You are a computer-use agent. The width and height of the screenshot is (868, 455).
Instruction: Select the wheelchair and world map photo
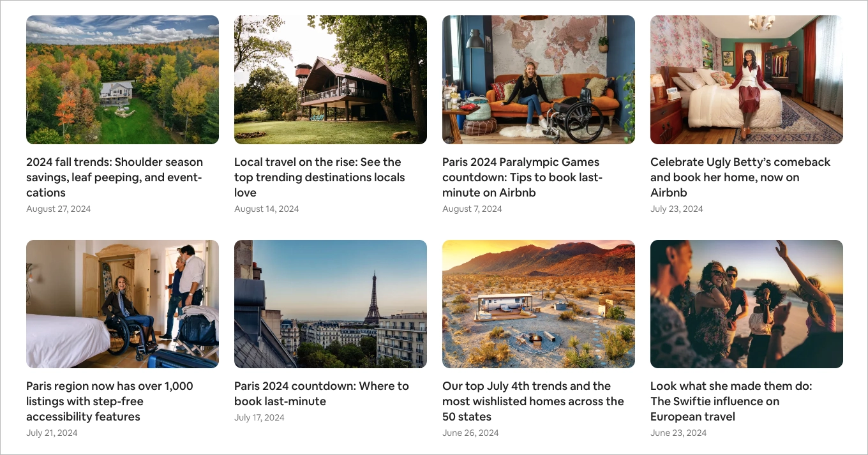point(538,79)
